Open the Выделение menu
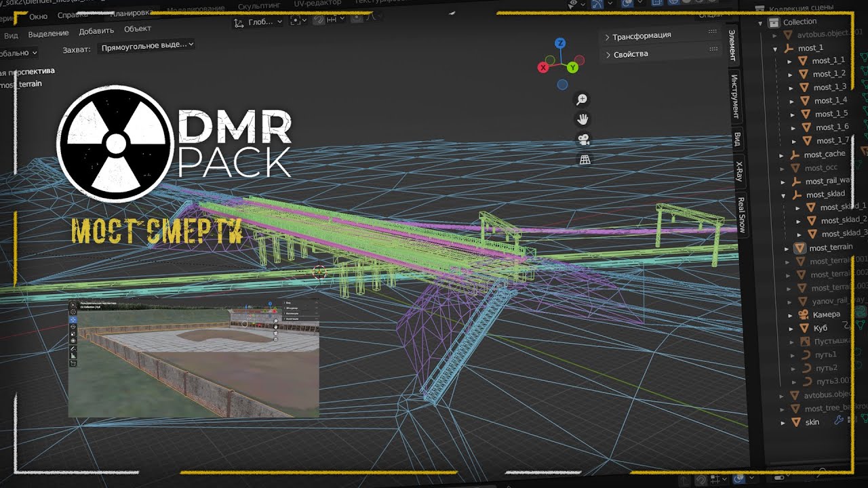The image size is (868, 488). (48, 33)
